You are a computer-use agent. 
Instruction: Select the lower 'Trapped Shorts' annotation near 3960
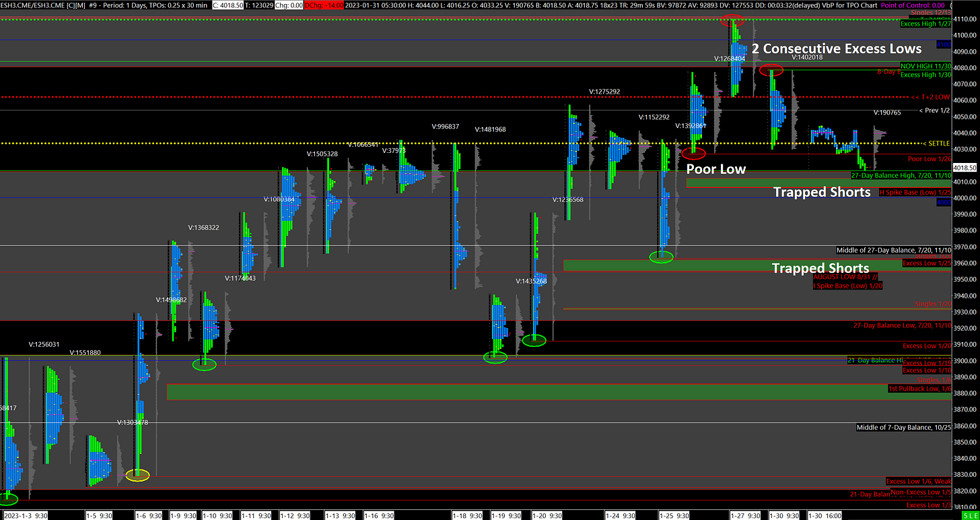(x=820, y=269)
